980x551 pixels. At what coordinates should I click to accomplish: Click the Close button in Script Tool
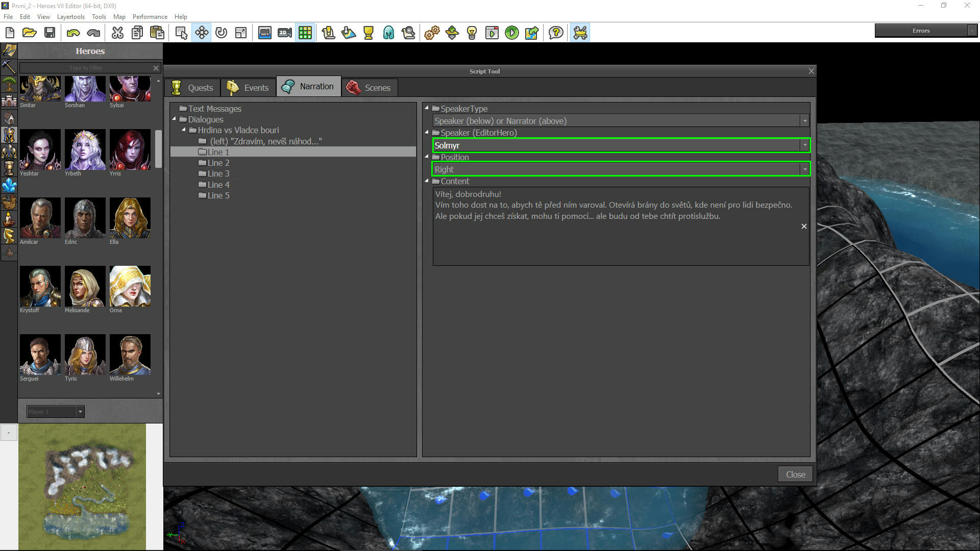pyautogui.click(x=795, y=474)
